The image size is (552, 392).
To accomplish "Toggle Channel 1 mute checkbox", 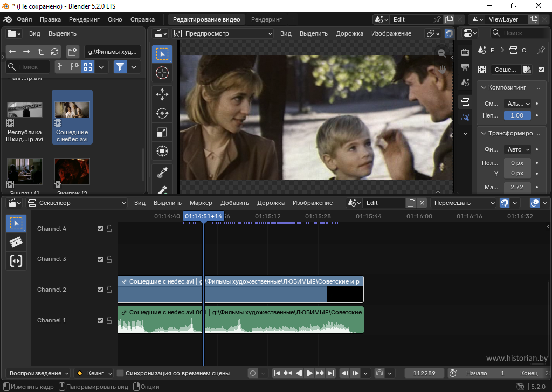I will point(100,320).
